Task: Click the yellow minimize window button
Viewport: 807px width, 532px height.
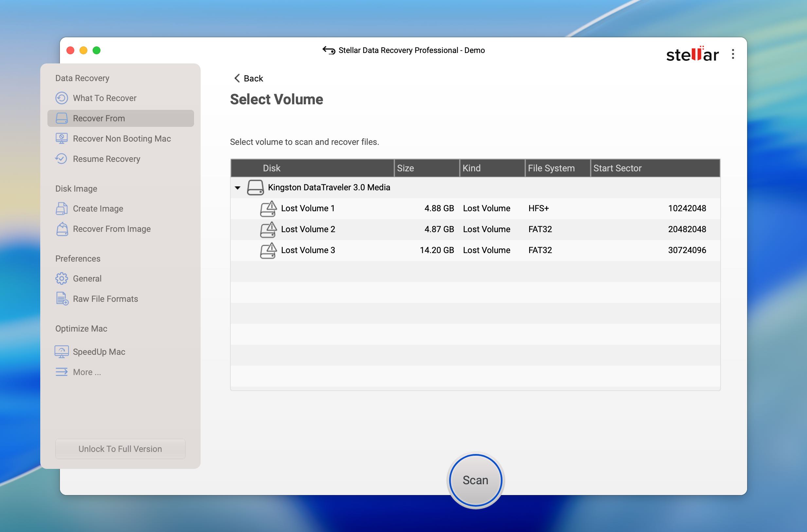Action: coord(83,51)
